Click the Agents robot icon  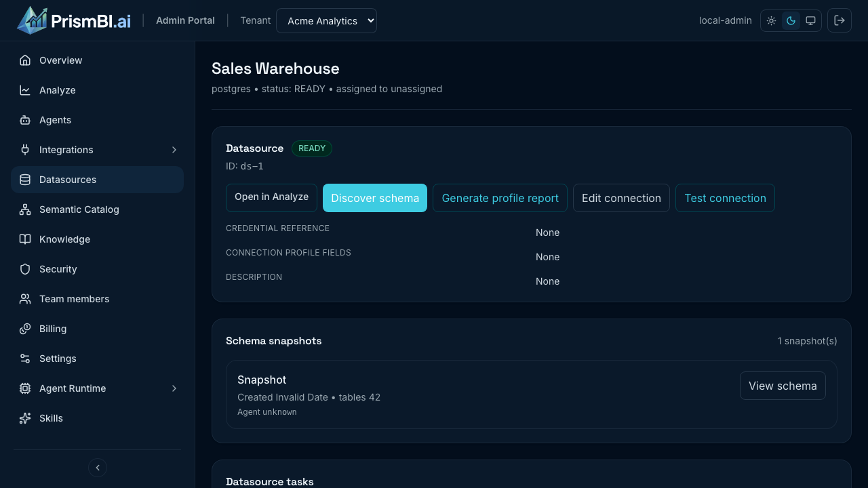pyautogui.click(x=25, y=120)
